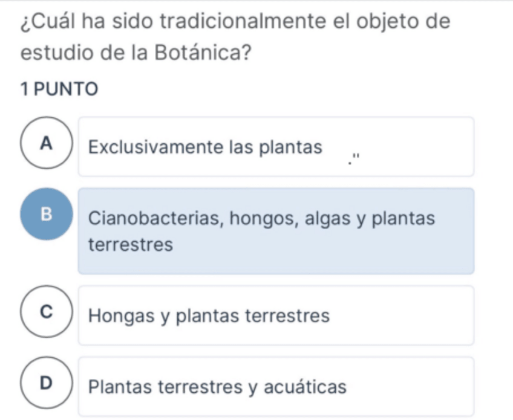The width and height of the screenshot is (513, 420).
Task: Select the letter A answer circle
Action: coord(47,145)
